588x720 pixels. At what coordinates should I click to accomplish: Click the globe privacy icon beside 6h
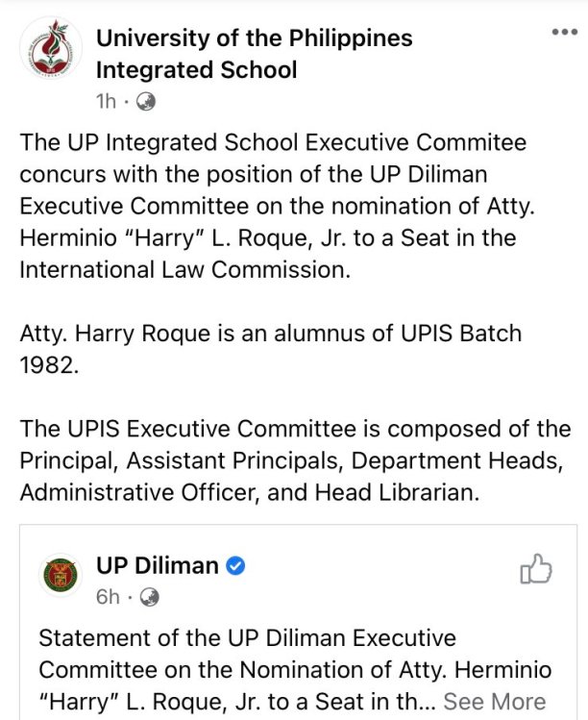click(x=149, y=597)
